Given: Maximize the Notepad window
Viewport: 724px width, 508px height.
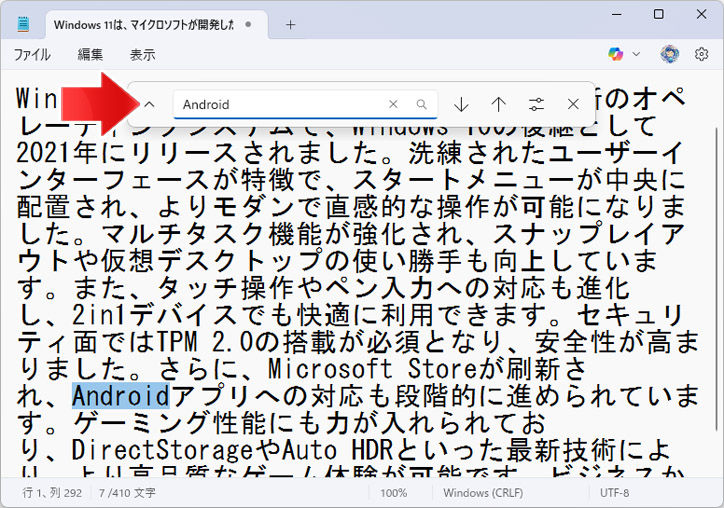Looking at the screenshot, I should coord(659,14).
